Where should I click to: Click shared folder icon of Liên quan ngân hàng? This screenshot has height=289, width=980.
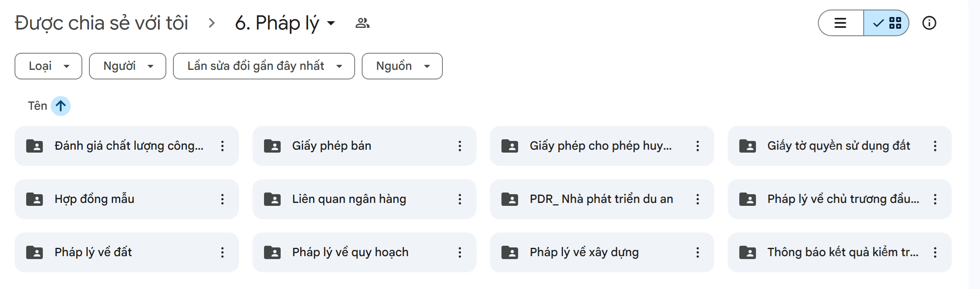272,199
